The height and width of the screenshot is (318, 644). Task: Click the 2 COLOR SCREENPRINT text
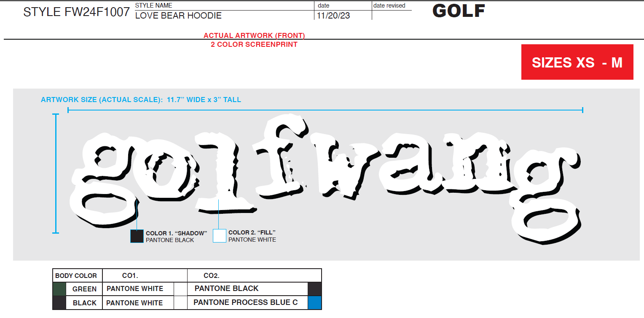(x=254, y=44)
